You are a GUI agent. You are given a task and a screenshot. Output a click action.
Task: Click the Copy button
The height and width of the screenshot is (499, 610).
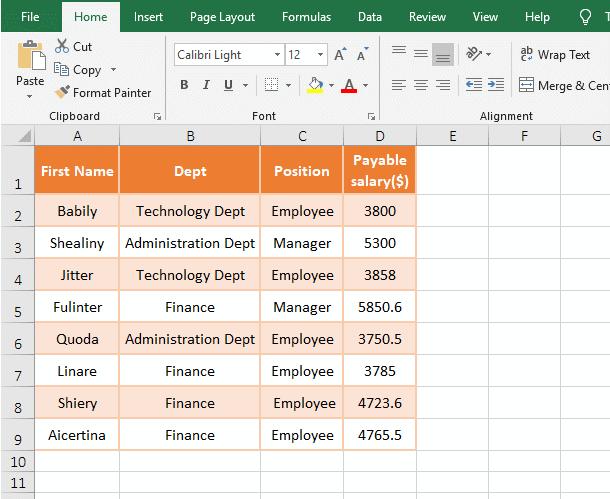(77, 70)
